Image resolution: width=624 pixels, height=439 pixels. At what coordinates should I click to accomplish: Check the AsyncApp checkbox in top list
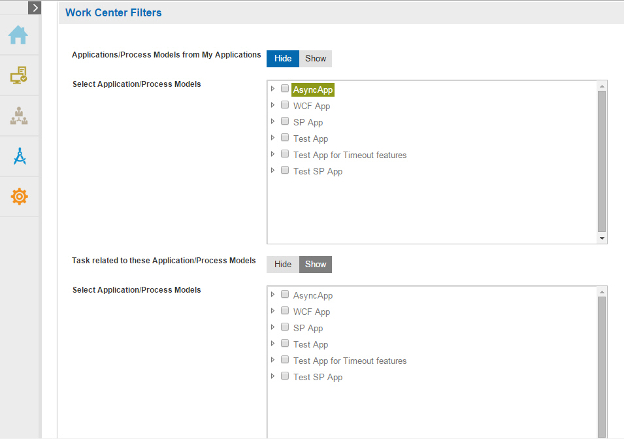(285, 88)
